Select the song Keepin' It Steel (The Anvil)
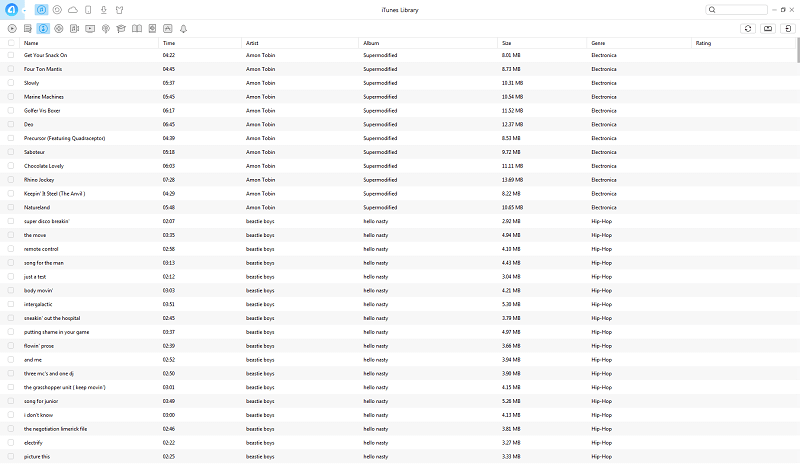 tap(55, 193)
